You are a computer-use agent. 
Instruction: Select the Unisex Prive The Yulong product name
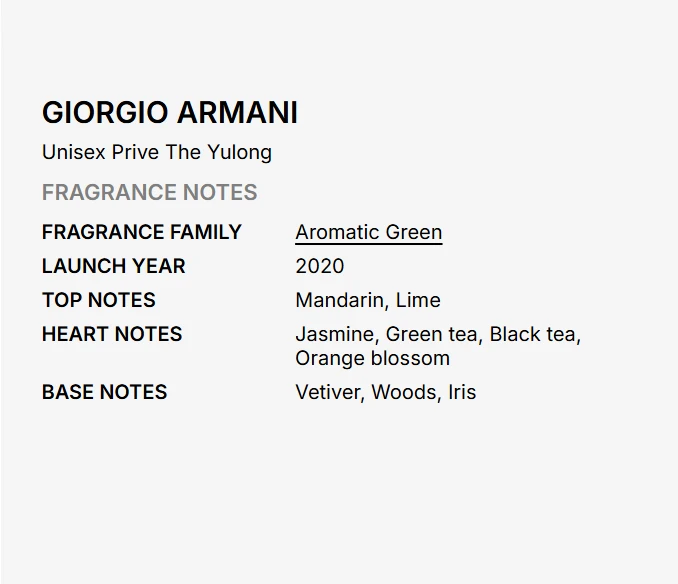157,153
